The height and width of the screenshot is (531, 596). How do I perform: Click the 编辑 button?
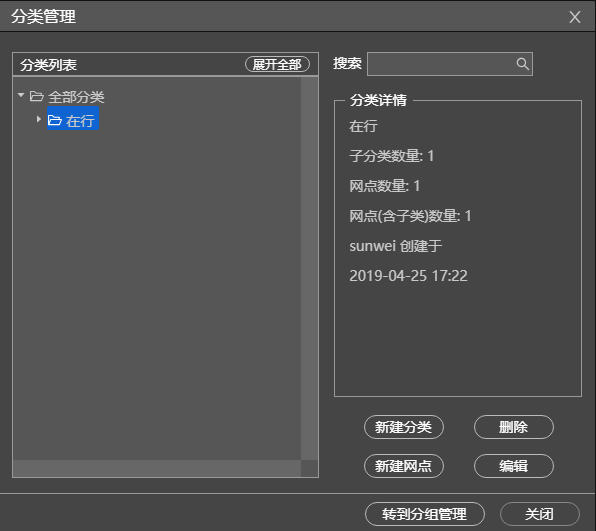[514, 466]
